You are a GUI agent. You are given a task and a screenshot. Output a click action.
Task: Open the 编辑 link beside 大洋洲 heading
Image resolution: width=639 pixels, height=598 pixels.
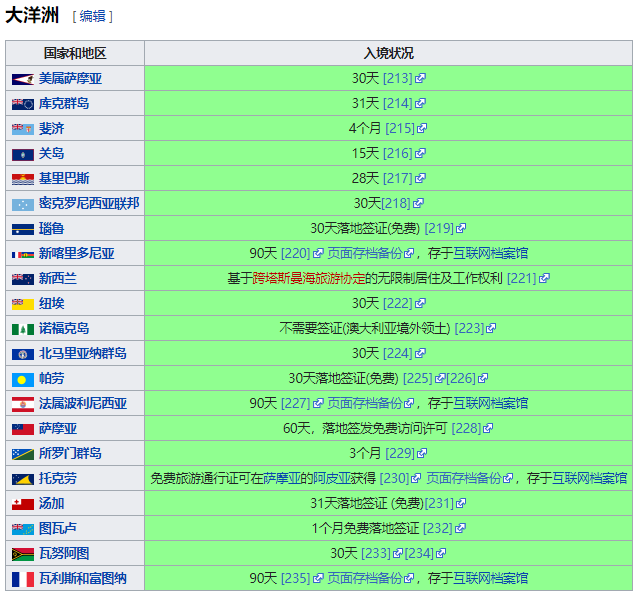tap(93, 16)
